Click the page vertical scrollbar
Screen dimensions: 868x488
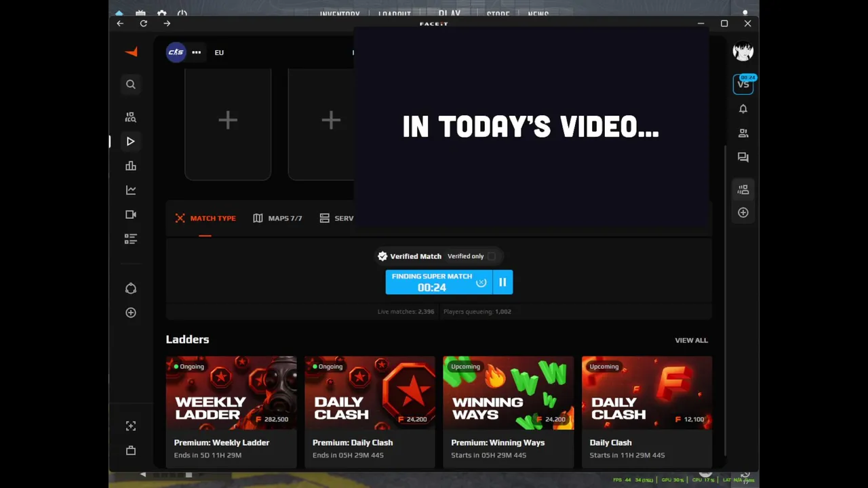click(726, 300)
